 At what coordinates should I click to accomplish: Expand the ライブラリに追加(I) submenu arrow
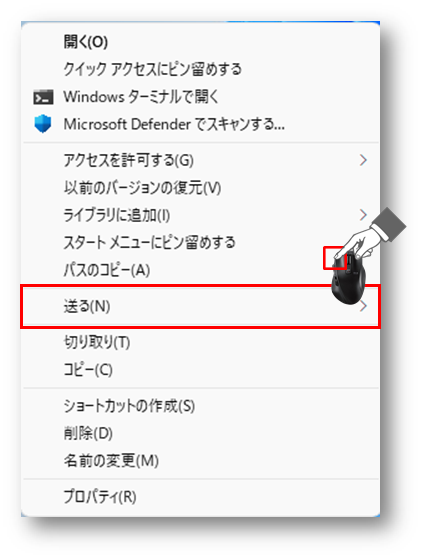coord(363,215)
